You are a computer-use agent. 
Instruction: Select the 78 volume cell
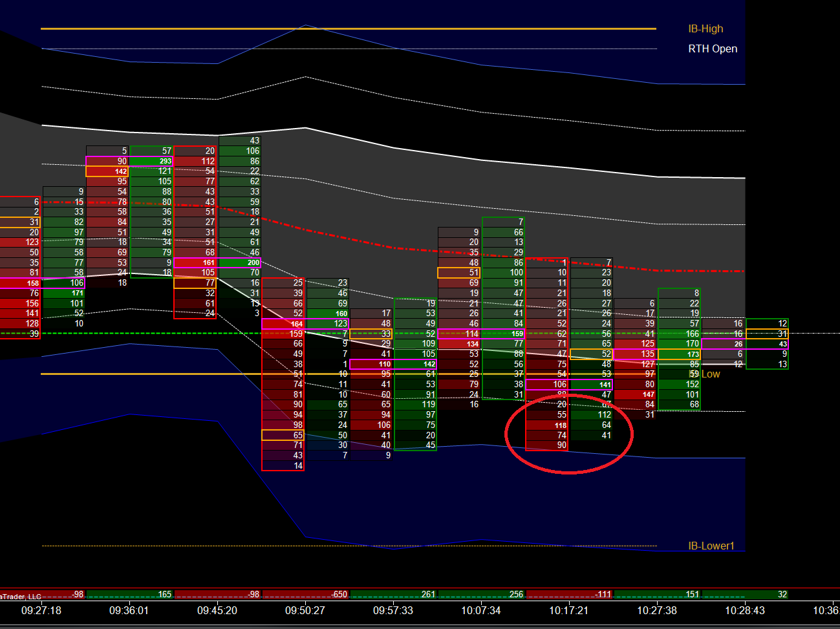point(107,202)
